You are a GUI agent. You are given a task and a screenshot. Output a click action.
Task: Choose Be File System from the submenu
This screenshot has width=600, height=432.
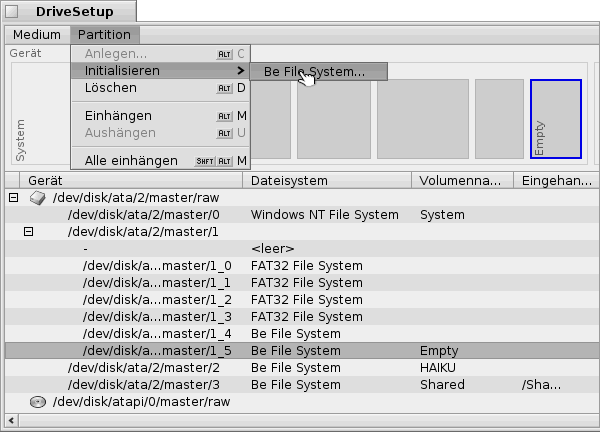(314, 72)
